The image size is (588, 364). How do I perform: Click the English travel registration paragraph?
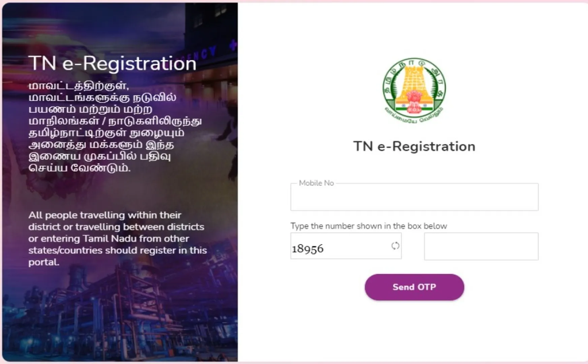point(118,239)
